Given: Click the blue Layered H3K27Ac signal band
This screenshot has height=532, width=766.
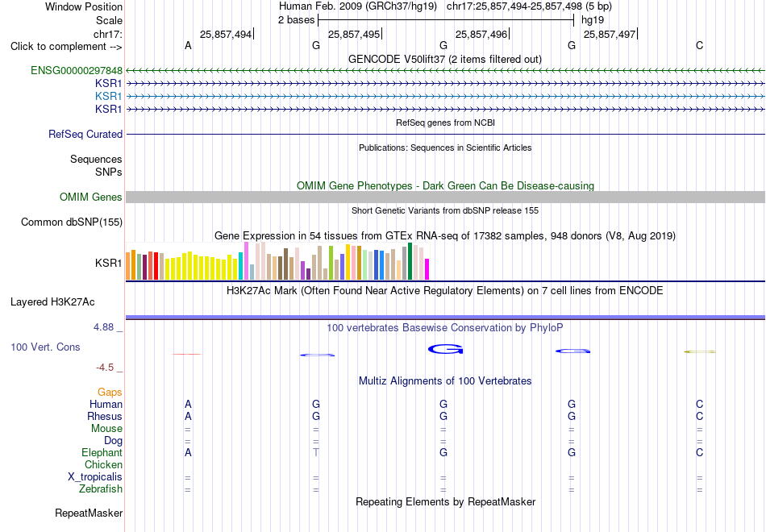Looking at the screenshot, I should (x=445, y=318).
